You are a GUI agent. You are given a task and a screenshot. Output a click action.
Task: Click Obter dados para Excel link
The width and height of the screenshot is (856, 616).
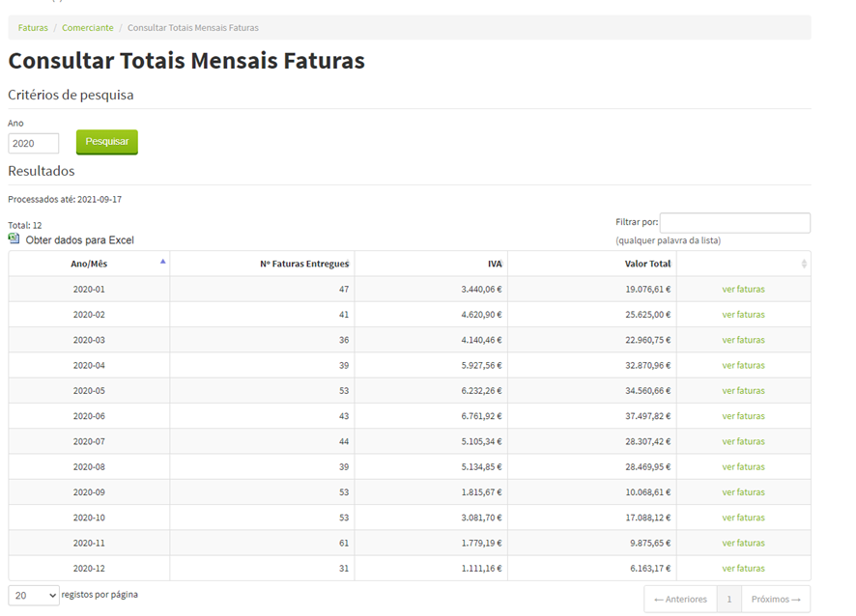[79, 239]
